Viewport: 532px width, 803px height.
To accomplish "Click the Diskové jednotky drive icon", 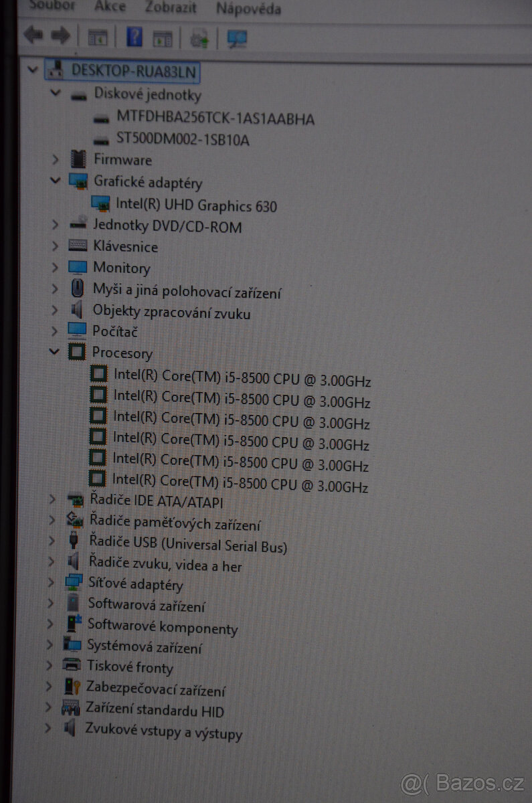I will 79,96.
